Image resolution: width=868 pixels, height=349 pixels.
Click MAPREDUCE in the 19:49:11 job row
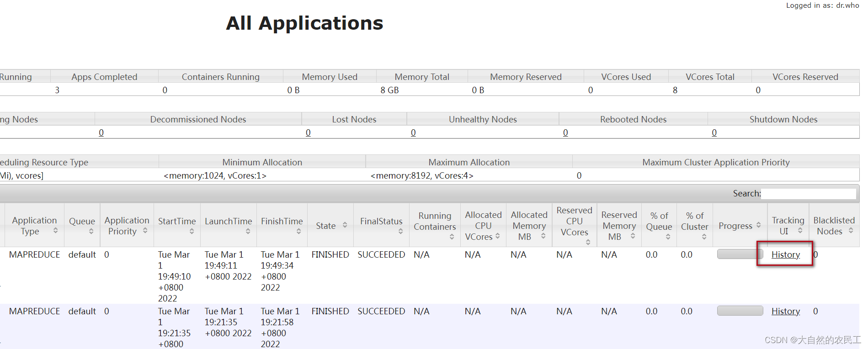pos(35,254)
